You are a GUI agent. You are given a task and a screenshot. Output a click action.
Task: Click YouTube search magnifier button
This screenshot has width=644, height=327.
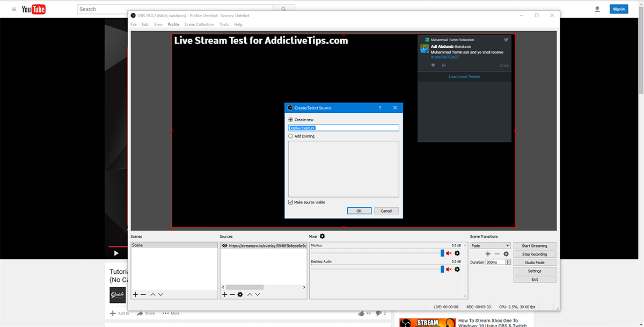pos(283,9)
